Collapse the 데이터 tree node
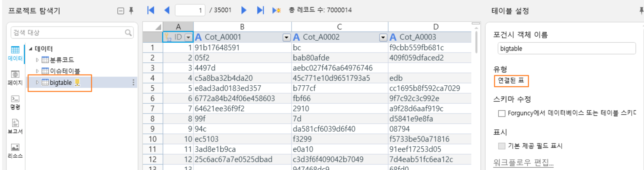Viewport: 644px width, 170px height. click(31, 49)
